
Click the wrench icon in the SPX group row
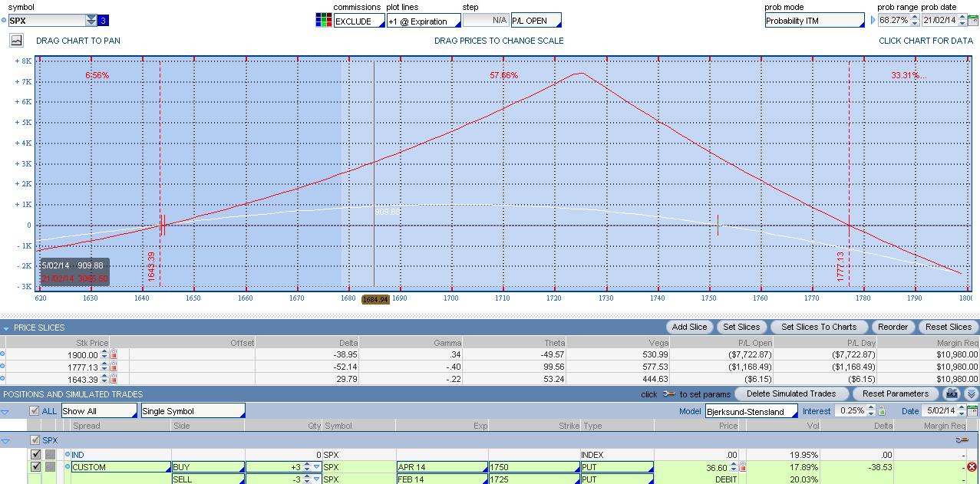(x=962, y=440)
